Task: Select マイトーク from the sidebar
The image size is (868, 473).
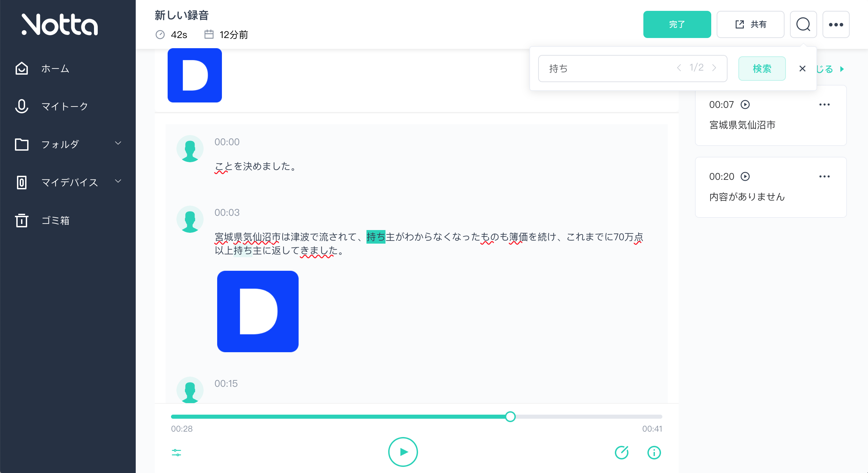Action: (64, 106)
